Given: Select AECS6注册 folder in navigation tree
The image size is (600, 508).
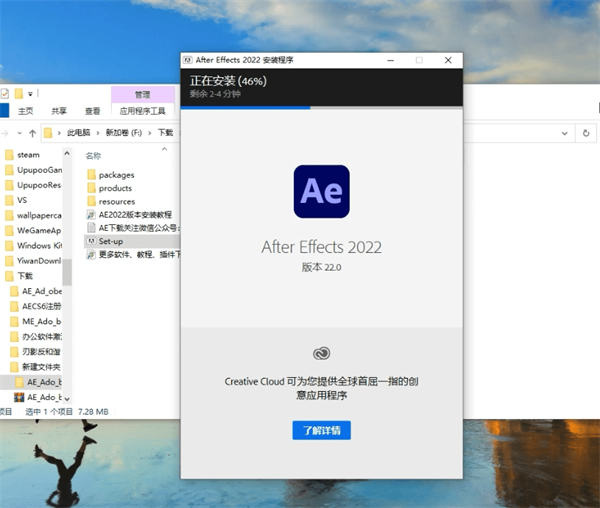Looking at the screenshot, I should coord(36,306).
